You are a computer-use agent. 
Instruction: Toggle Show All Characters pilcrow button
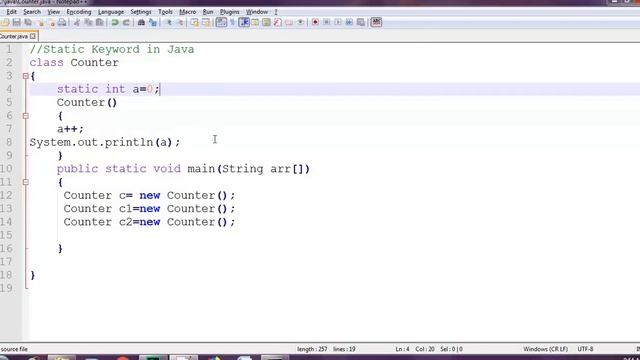tap(232, 22)
